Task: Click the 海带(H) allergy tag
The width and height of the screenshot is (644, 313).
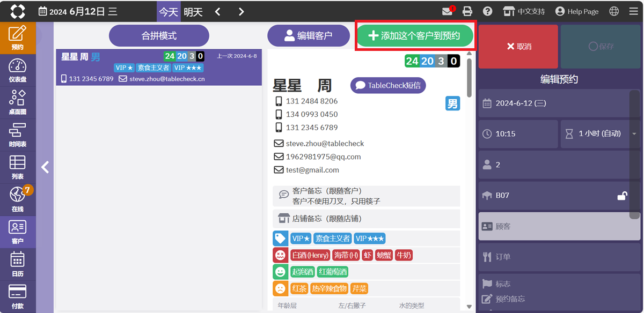Action: pos(346,255)
